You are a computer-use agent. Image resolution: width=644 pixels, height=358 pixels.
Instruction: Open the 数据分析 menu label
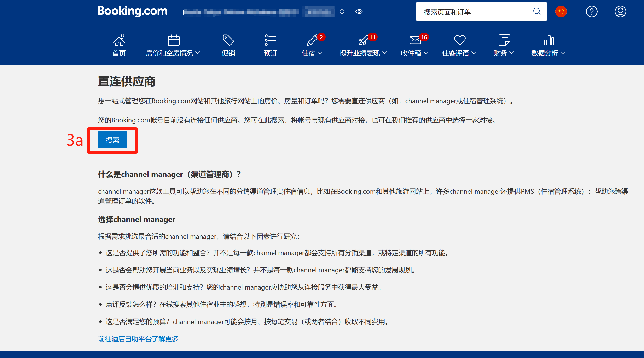point(545,53)
